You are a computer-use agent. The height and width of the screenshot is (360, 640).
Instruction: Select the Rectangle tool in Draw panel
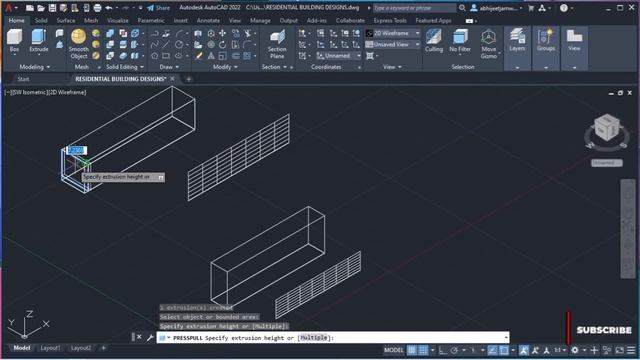[166, 56]
